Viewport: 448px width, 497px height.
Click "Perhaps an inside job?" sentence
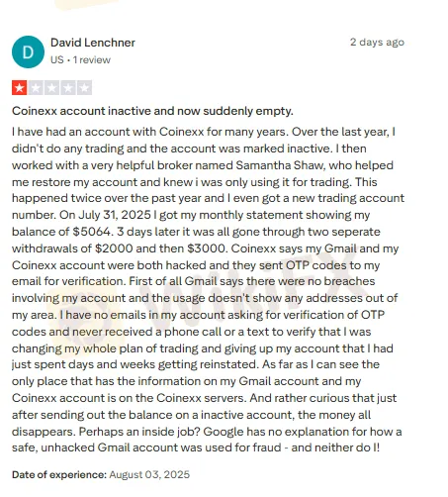(x=139, y=432)
